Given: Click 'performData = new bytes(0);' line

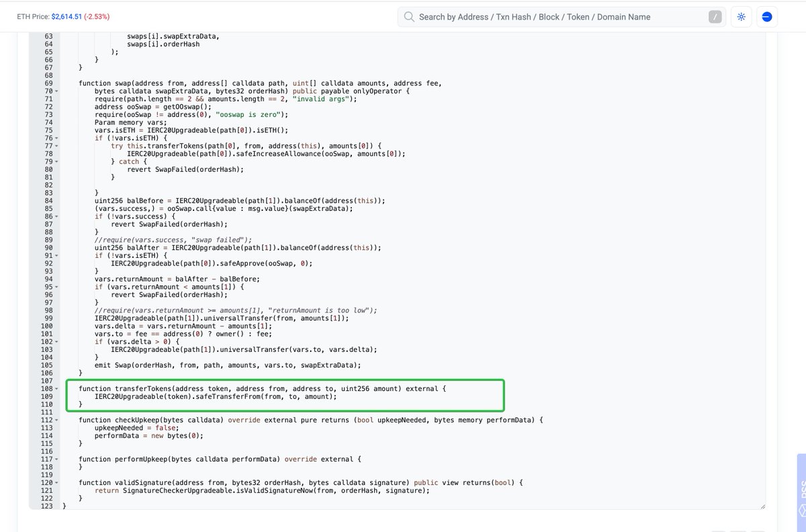Looking at the screenshot, I should (x=148, y=436).
